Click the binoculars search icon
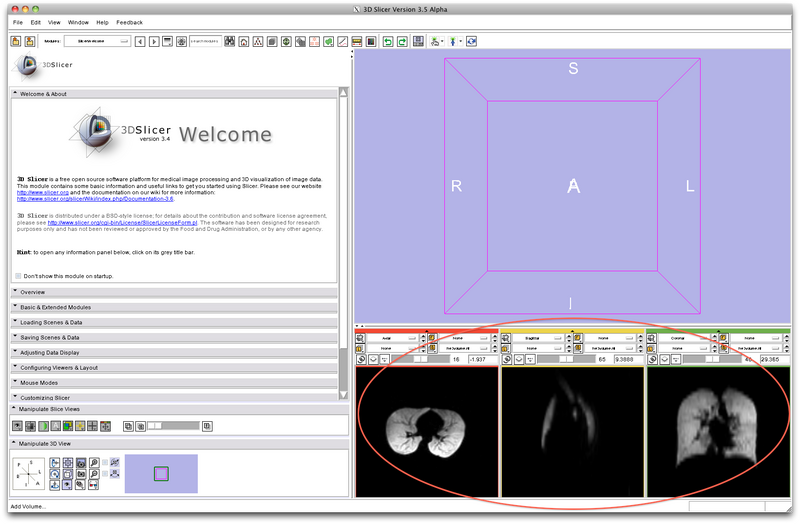This screenshot has width=800, height=524. click(230, 41)
